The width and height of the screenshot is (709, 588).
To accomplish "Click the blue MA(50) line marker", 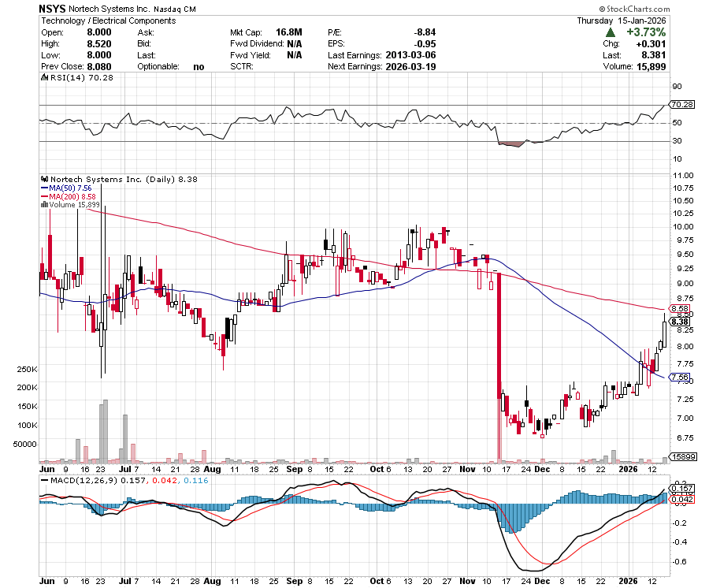I will [46, 189].
